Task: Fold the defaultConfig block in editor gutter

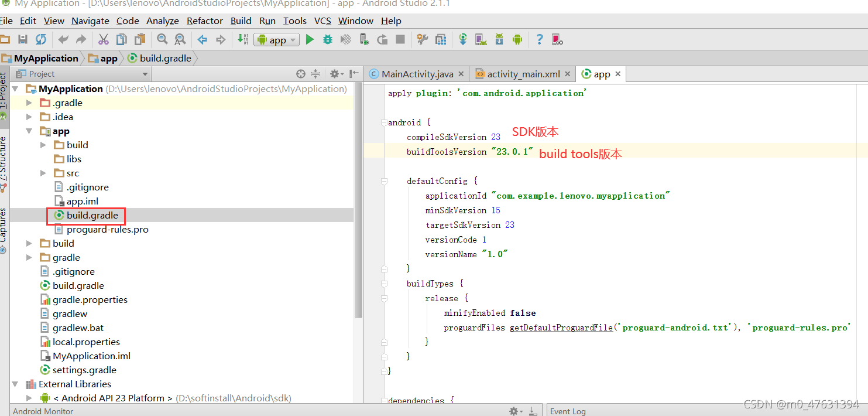Action: click(x=384, y=181)
